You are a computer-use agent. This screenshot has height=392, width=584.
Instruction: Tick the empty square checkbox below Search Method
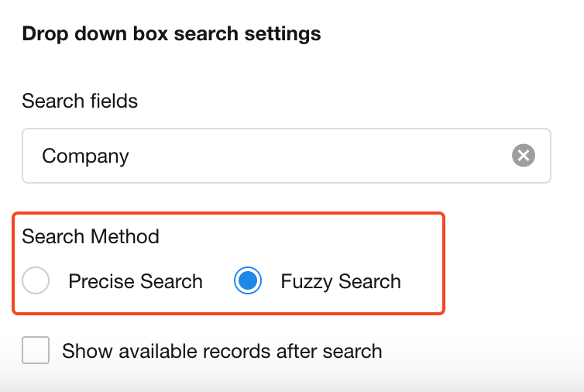[36, 350]
